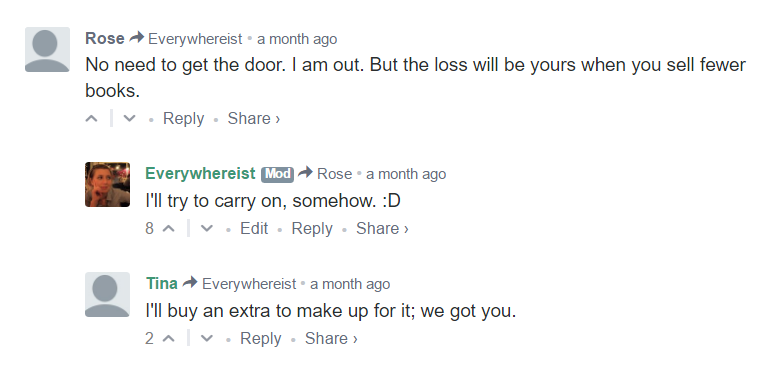
Task: Open the green Everywhereist author name
Action: (x=200, y=174)
